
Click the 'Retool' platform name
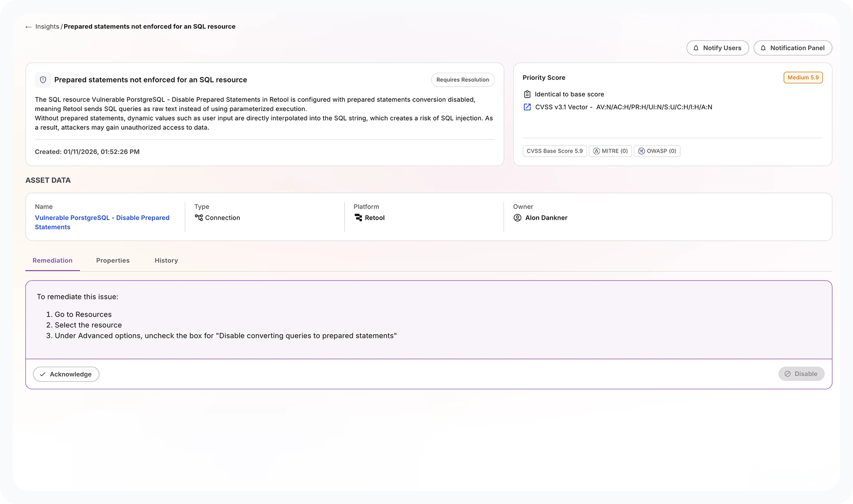click(x=375, y=218)
